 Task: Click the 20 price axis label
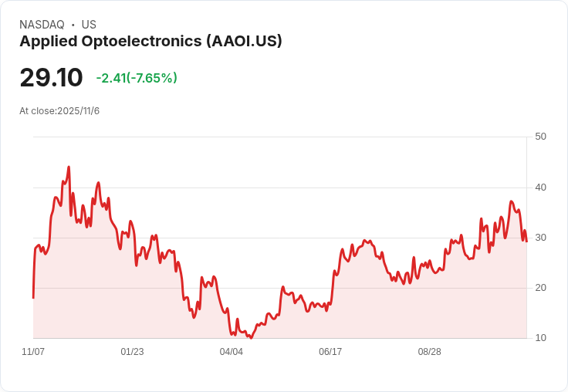tap(540, 288)
